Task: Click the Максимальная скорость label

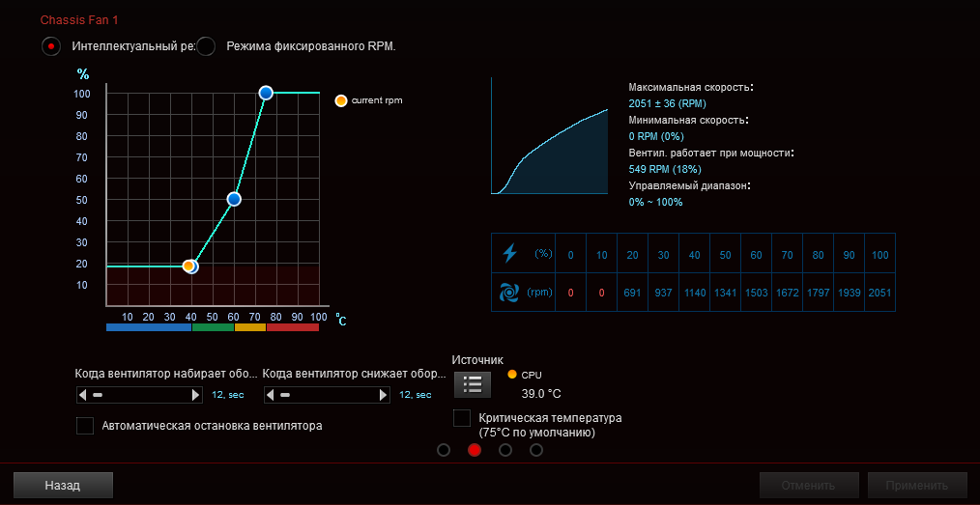Action: coord(691,87)
